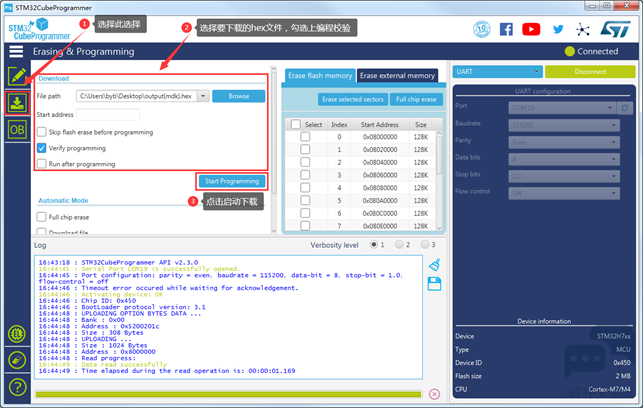Open the Data bits dropdown
Viewport: 643px width, 408px height.
pos(564,159)
